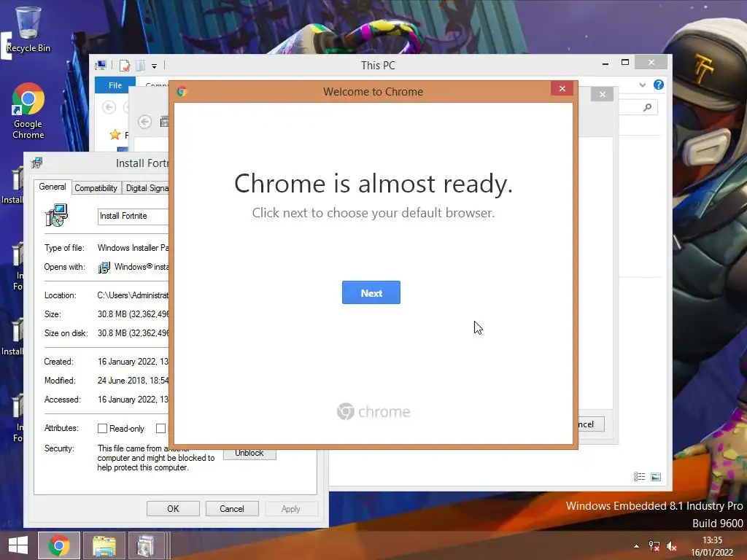The height and width of the screenshot is (560, 747).
Task: Click the "Windows Installer Pa" type text
Action: tap(133, 248)
